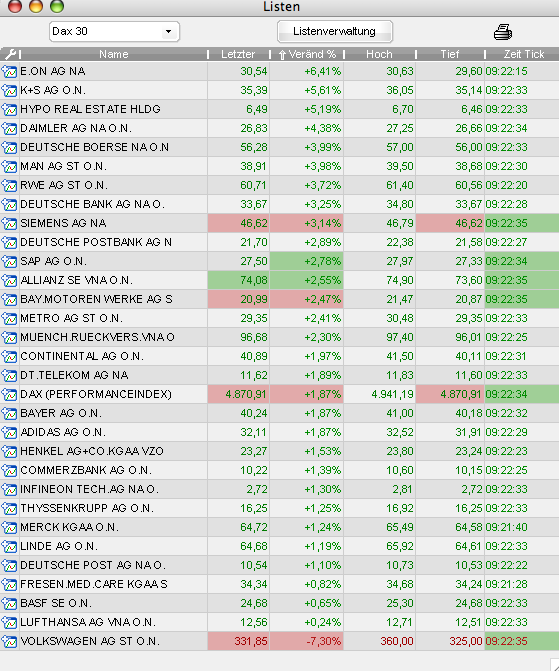The width and height of the screenshot is (559, 671).
Task: Open chart icon for DEUTSCHE BOERSE NA O.N
Action: point(9,147)
